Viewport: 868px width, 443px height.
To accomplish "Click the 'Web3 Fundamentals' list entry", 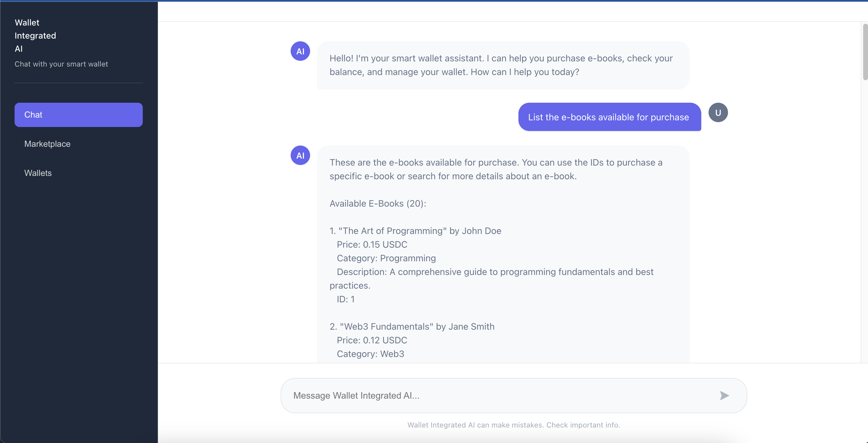I will [x=412, y=326].
